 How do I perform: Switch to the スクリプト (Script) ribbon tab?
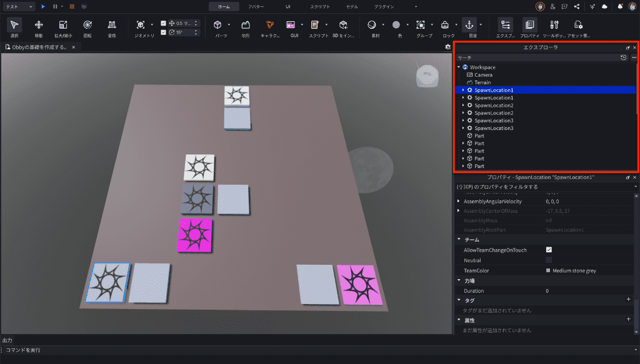click(320, 6)
